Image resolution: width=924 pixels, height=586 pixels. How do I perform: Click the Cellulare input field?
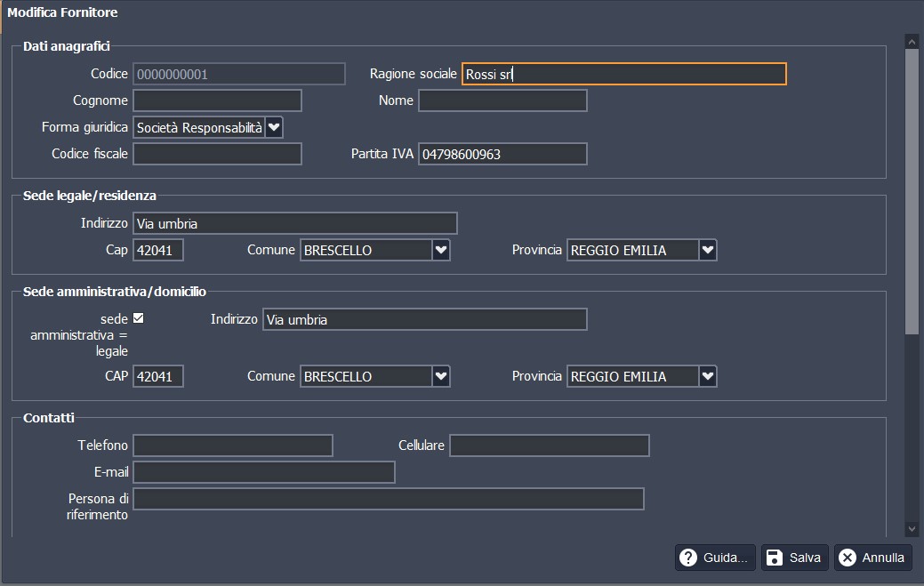tap(549, 446)
